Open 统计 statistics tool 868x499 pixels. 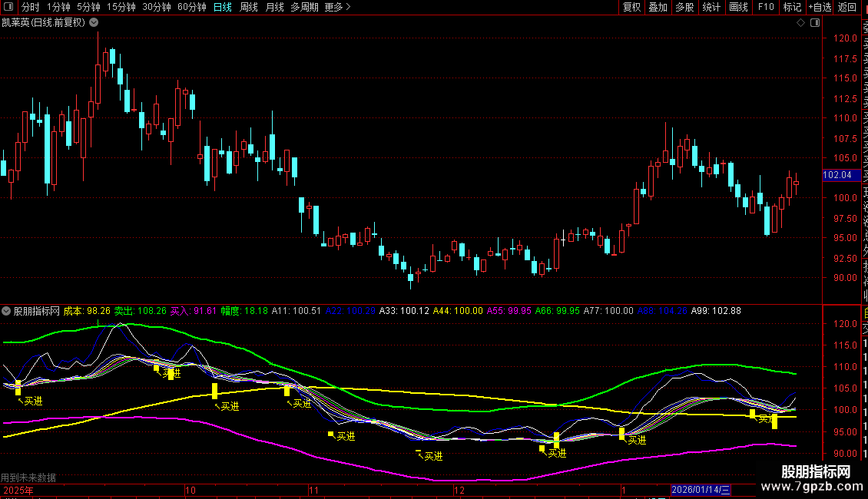[711, 7]
